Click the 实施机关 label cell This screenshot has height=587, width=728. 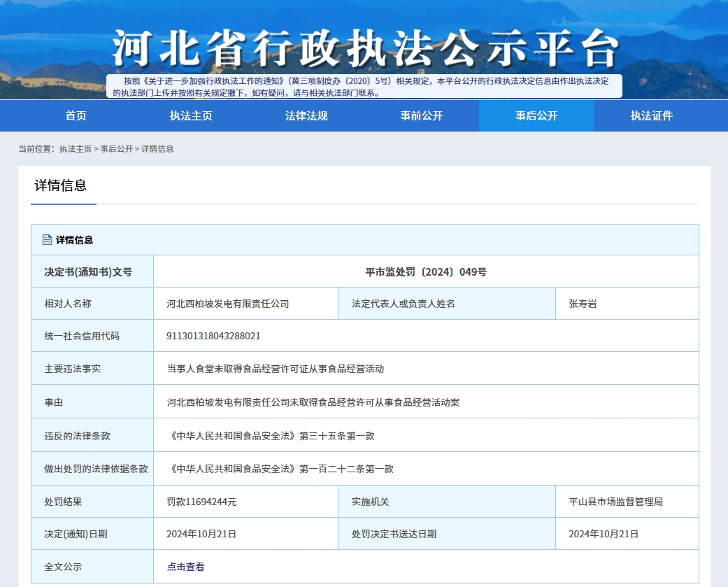point(447,502)
